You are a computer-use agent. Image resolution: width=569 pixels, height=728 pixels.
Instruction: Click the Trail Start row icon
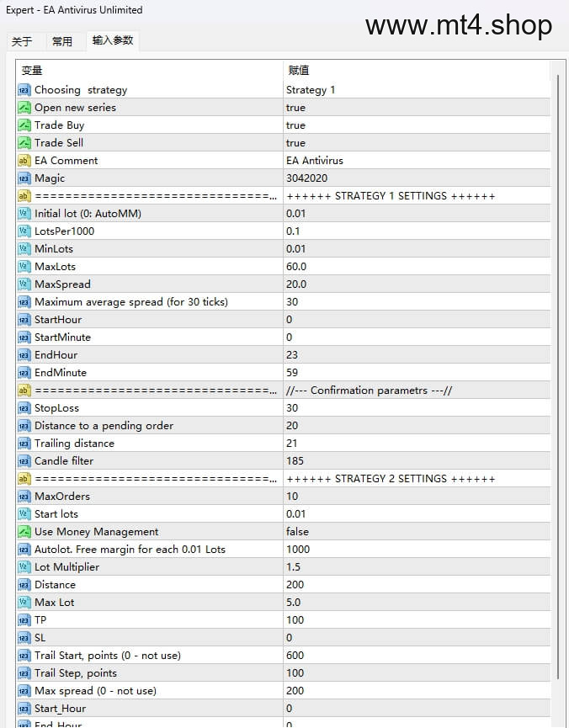(x=24, y=656)
